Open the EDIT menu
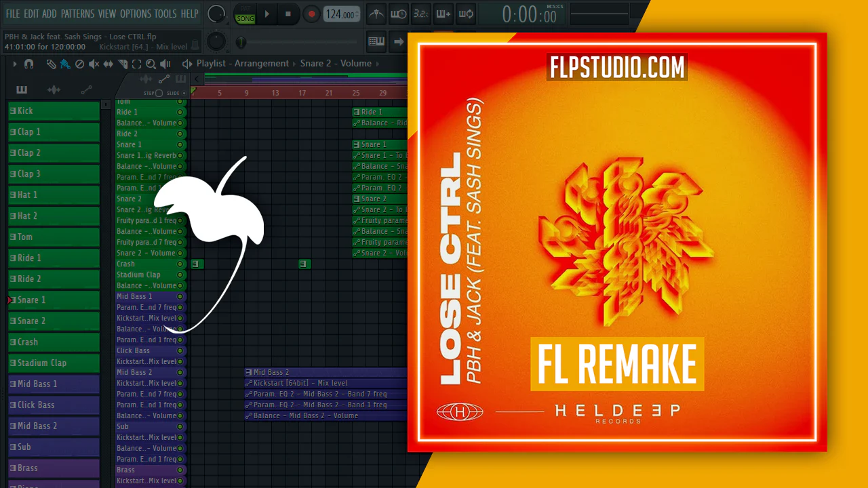The width and height of the screenshot is (868, 488). 31,14
